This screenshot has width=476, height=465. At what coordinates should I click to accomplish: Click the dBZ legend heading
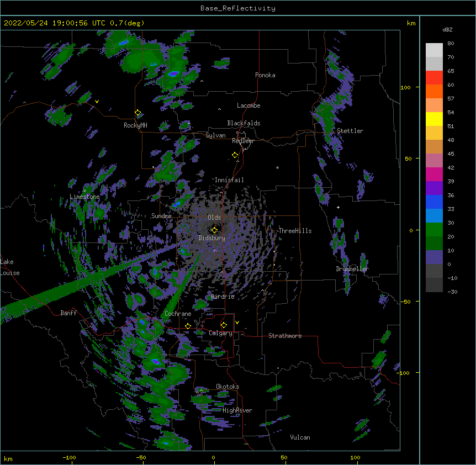(x=447, y=29)
